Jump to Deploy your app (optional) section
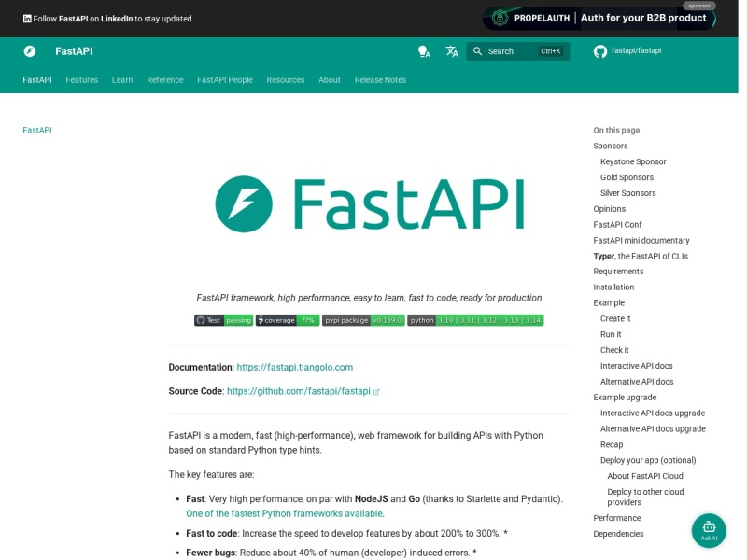 (648, 460)
